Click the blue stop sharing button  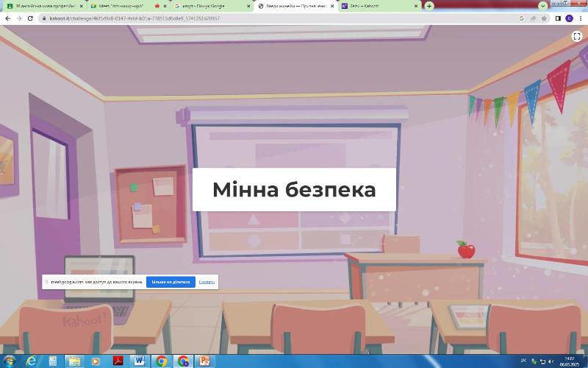[x=171, y=282]
